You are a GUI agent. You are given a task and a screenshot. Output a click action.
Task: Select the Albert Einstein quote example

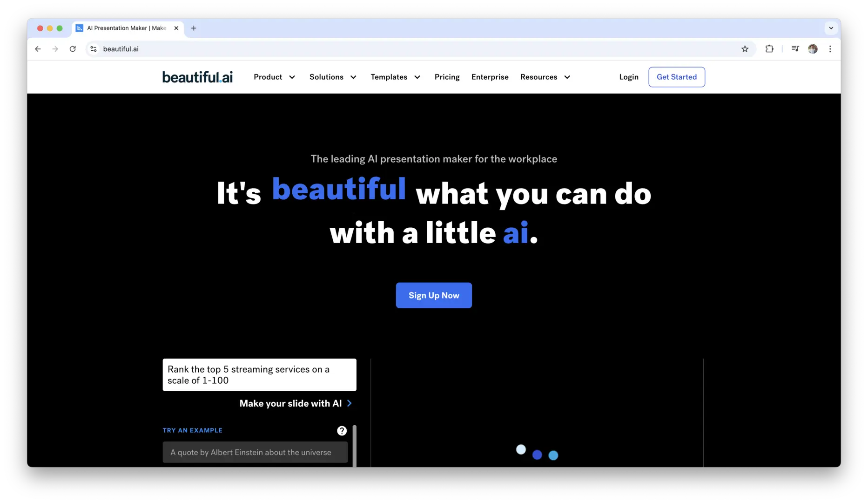tap(255, 452)
